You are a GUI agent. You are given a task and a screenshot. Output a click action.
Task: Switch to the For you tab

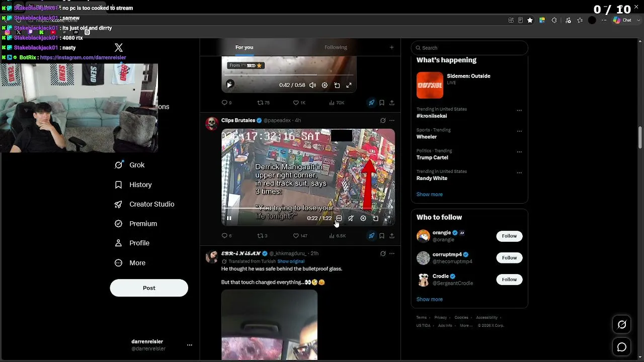pos(244,47)
